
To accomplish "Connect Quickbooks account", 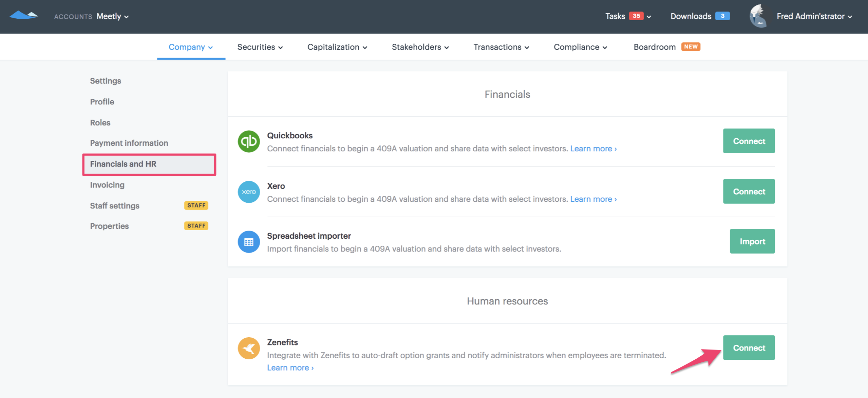I will tap(749, 141).
